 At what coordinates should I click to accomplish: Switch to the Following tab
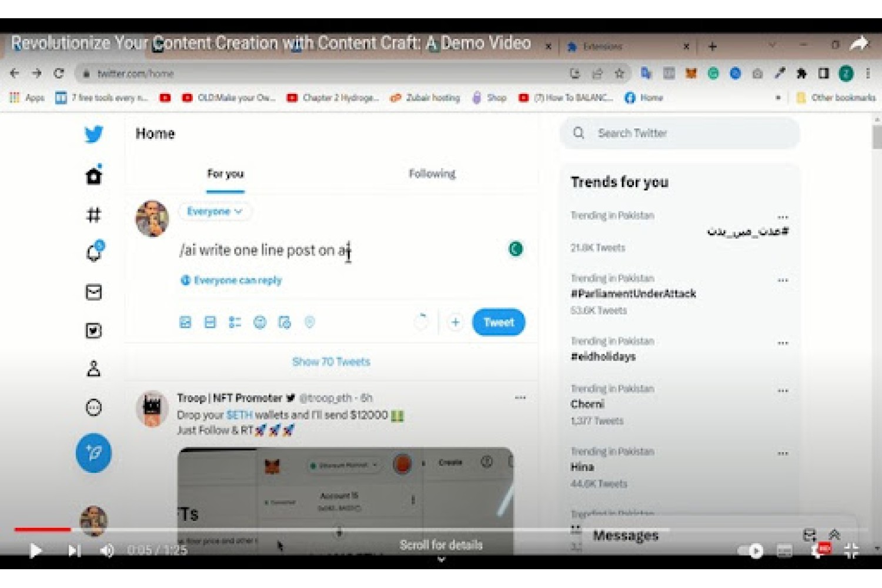(432, 174)
